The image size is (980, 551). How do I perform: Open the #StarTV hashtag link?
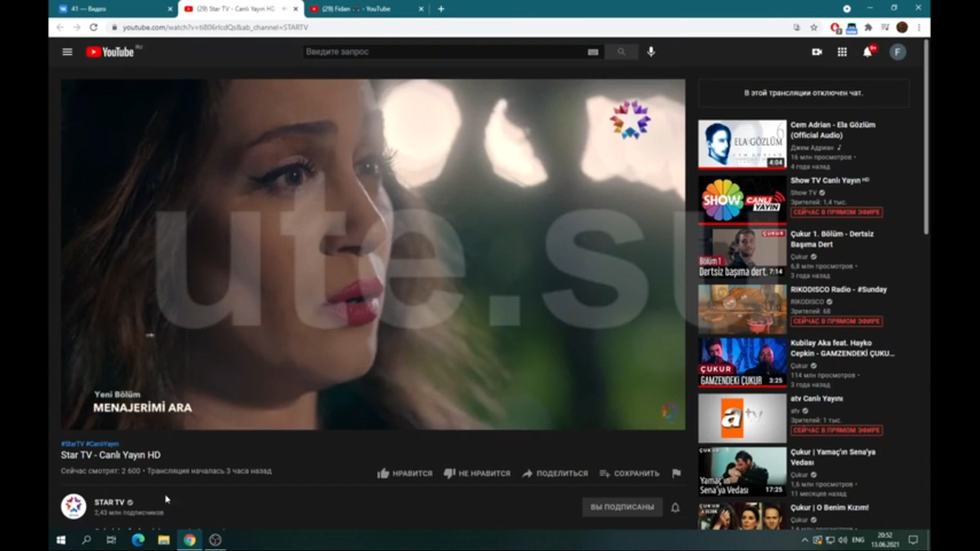(x=72, y=444)
